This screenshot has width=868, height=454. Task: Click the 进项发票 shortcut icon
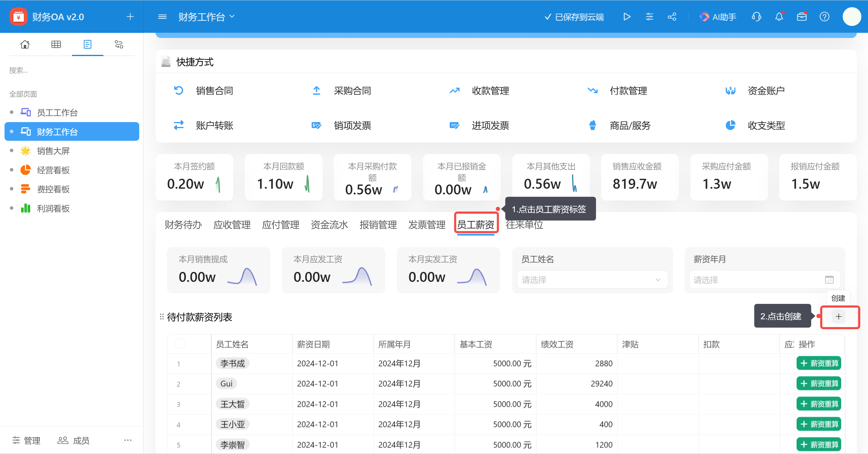454,125
